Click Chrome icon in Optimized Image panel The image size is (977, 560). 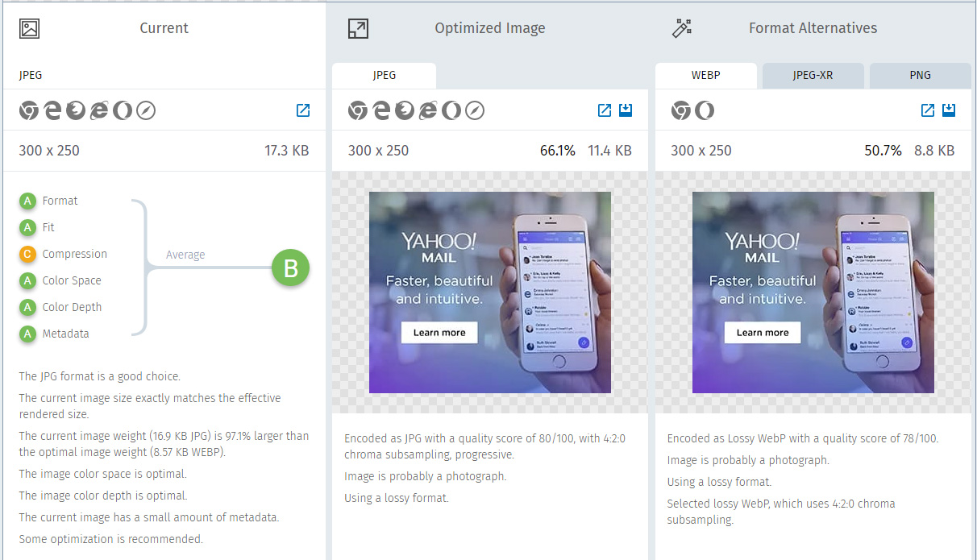(x=358, y=110)
